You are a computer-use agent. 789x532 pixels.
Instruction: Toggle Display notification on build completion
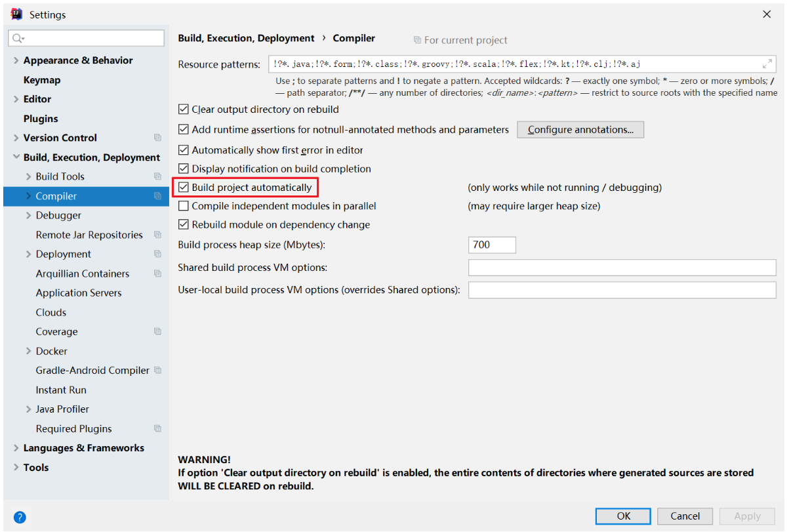coord(184,169)
